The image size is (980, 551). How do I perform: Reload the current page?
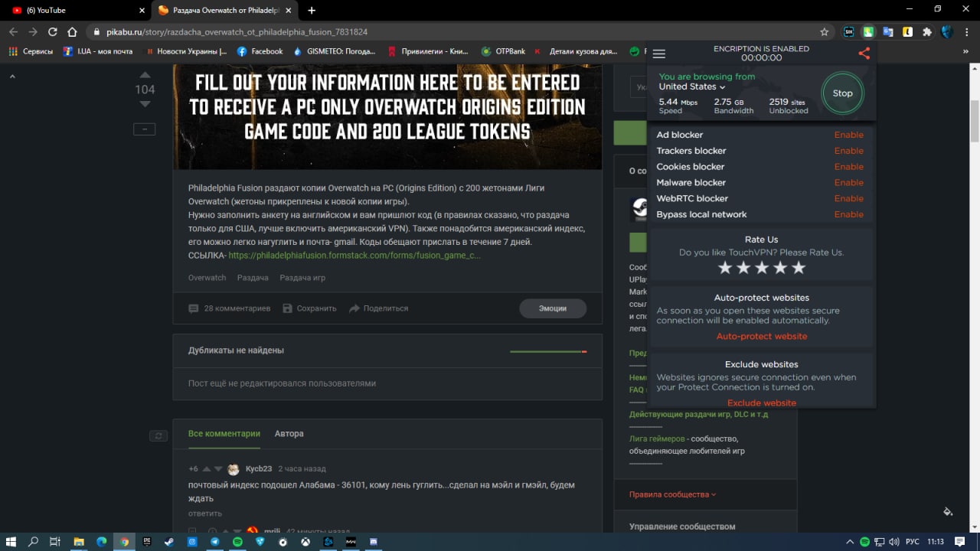52,32
